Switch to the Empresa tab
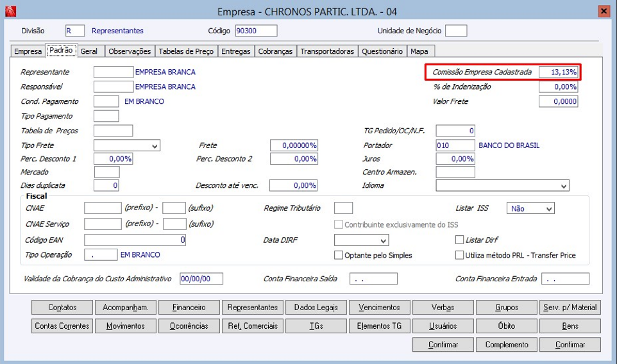The height and width of the screenshot is (364, 617). pyautogui.click(x=28, y=51)
